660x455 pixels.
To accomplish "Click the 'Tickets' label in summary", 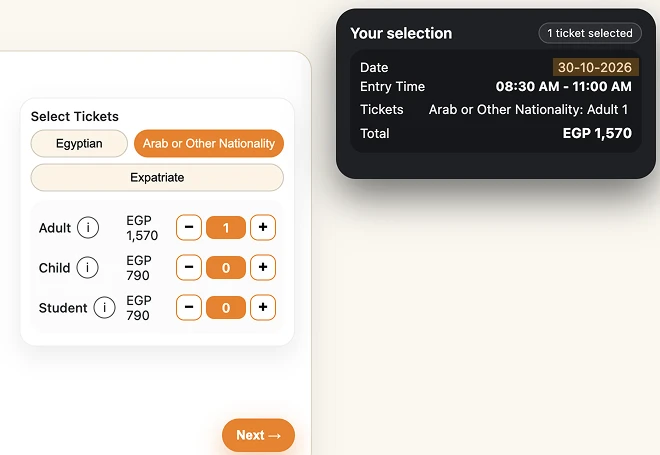I will 382,109.
